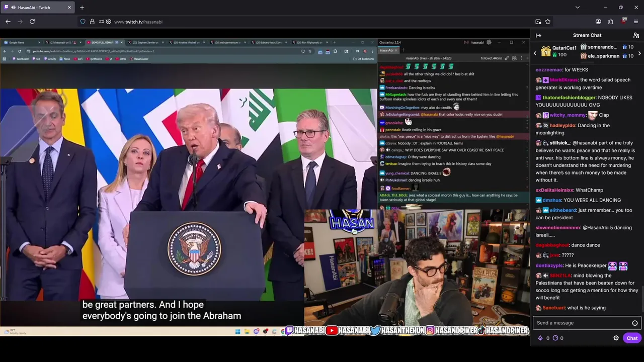
Task: Open the Firefox extensions puzzle icon
Action: tap(611, 22)
